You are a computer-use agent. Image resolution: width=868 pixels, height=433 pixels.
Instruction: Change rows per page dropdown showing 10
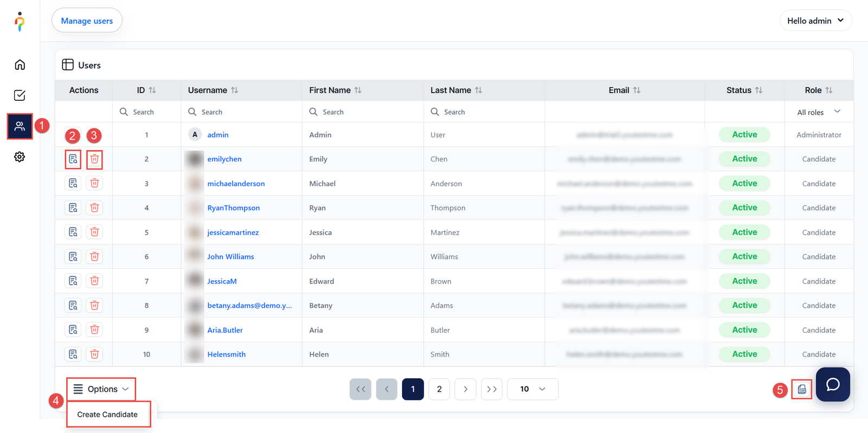coord(532,389)
